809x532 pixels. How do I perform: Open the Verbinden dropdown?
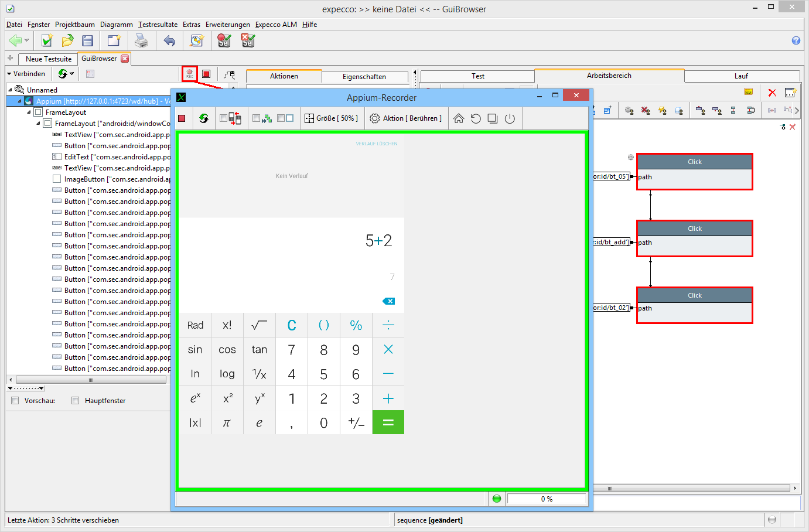coord(26,74)
